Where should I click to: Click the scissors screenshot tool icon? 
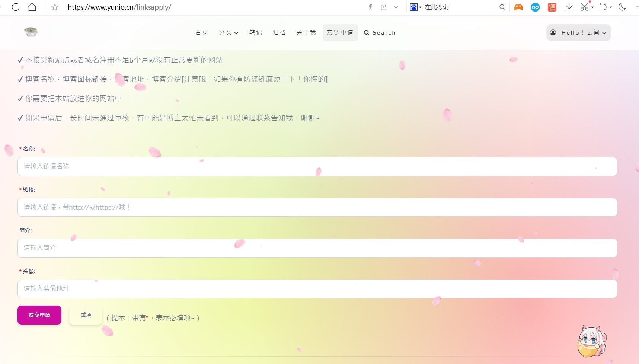(x=585, y=7)
